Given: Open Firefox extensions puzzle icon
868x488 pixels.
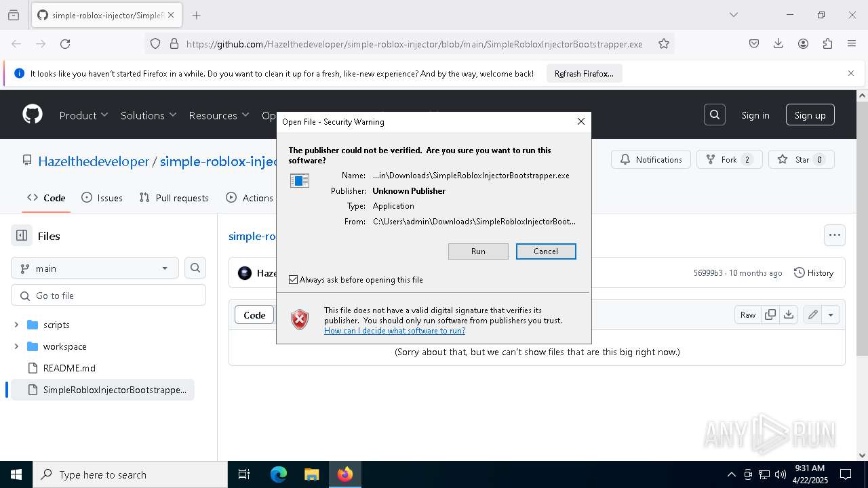Looking at the screenshot, I should 827,43.
